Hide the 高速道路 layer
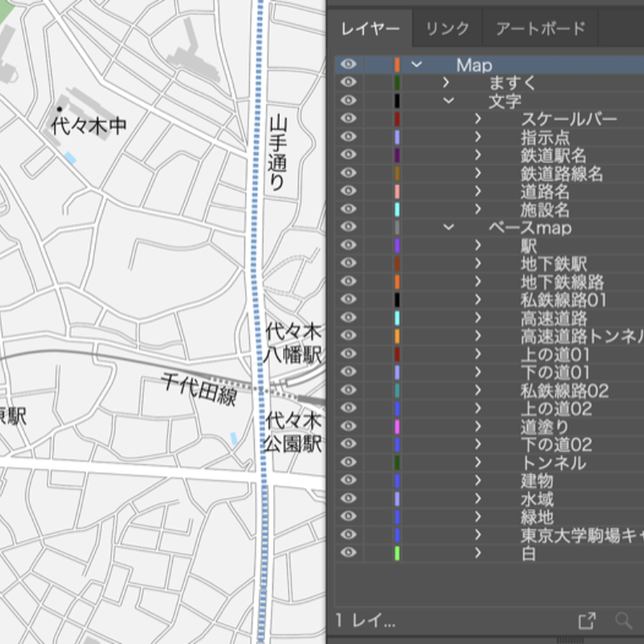 pos(349,318)
